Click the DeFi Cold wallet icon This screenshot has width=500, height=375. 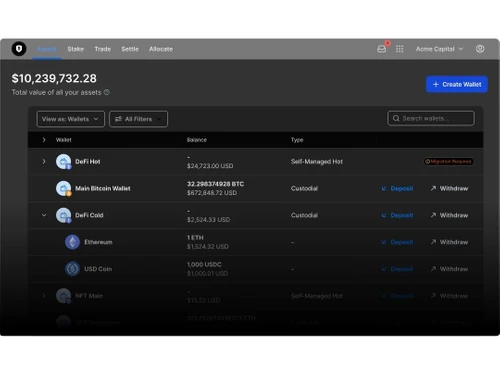(63, 215)
